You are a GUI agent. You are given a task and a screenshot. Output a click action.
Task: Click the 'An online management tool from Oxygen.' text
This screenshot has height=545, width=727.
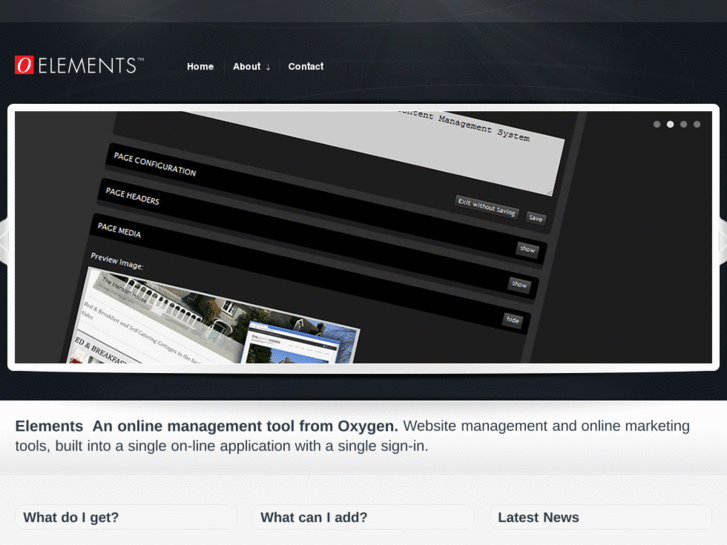click(x=245, y=426)
